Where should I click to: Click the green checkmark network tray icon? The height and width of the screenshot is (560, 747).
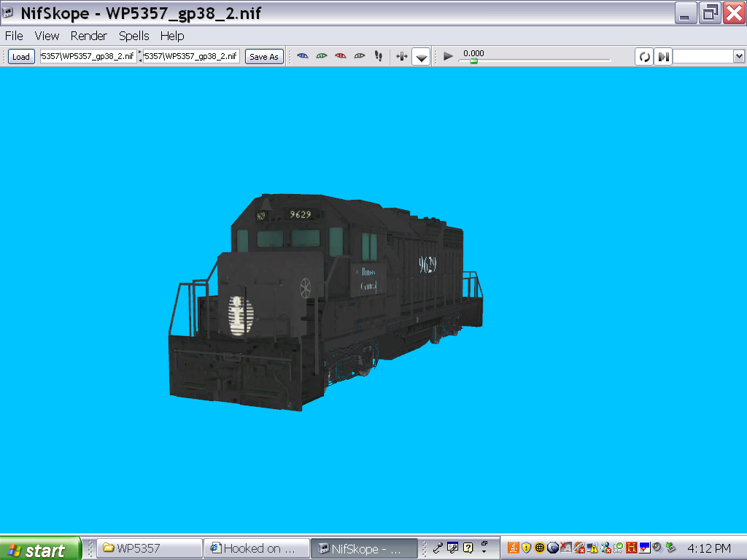pyautogui.click(x=619, y=548)
